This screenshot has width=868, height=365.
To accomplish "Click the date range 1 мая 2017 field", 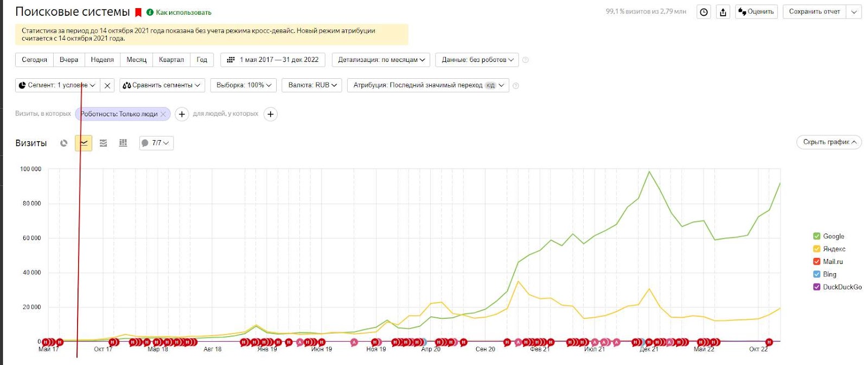I will click(x=273, y=60).
